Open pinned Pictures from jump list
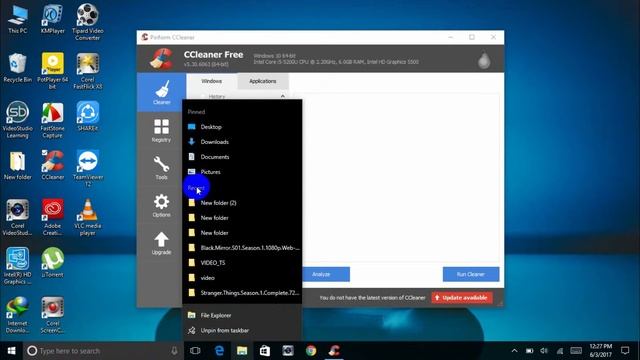Screen dimensions: 640x360 pyautogui.click(x=242, y=172)
